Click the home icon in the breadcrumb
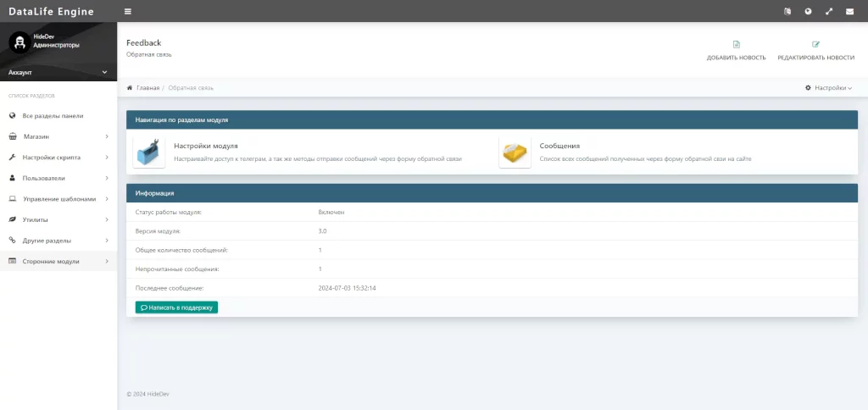This screenshot has width=868, height=410. [130, 88]
